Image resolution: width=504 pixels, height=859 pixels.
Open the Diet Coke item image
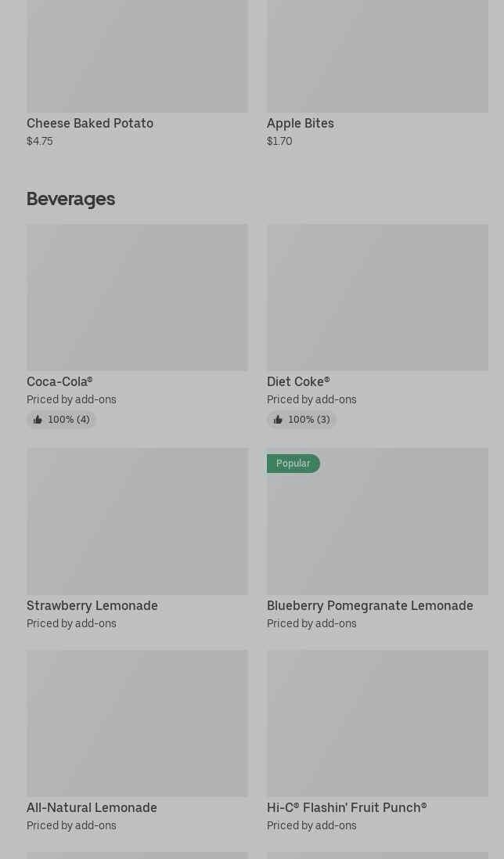tap(377, 298)
